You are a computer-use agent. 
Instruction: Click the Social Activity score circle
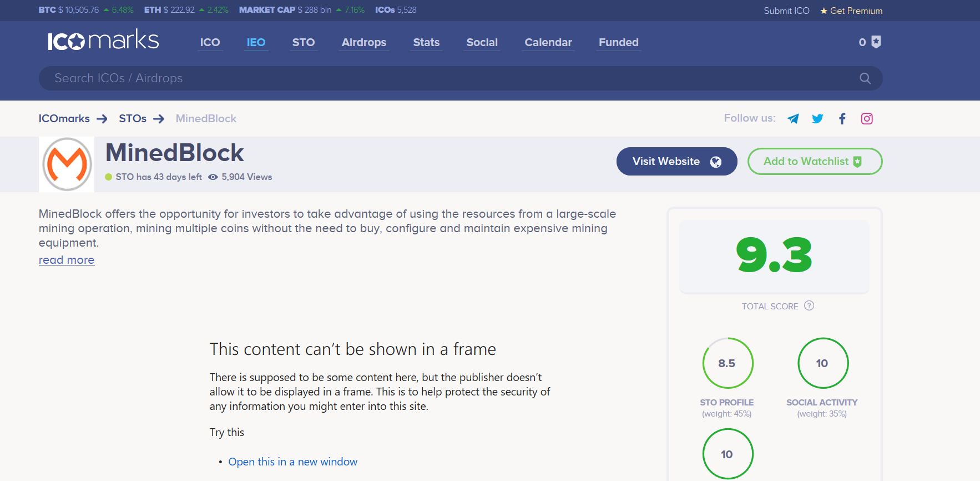822,363
